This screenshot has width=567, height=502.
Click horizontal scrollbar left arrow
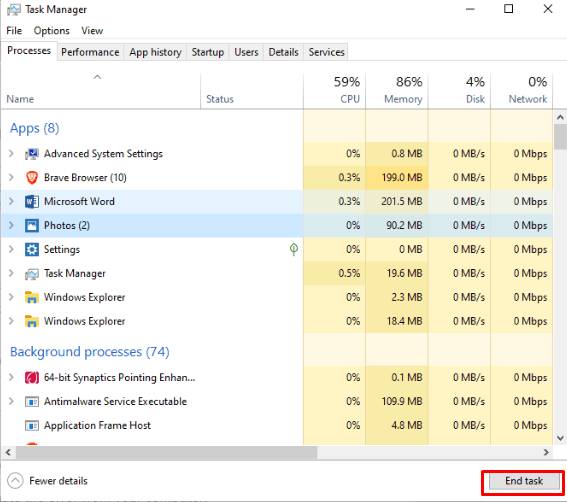coord(8,452)
